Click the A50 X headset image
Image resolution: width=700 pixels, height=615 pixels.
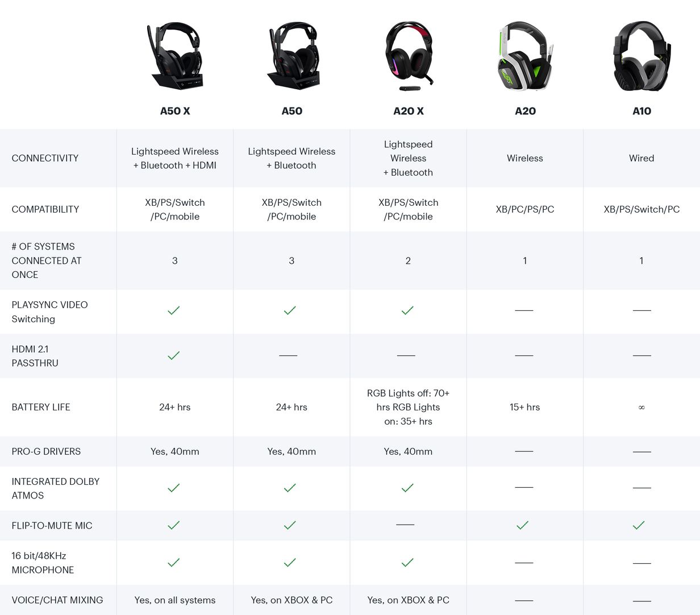tap(175, 56)
